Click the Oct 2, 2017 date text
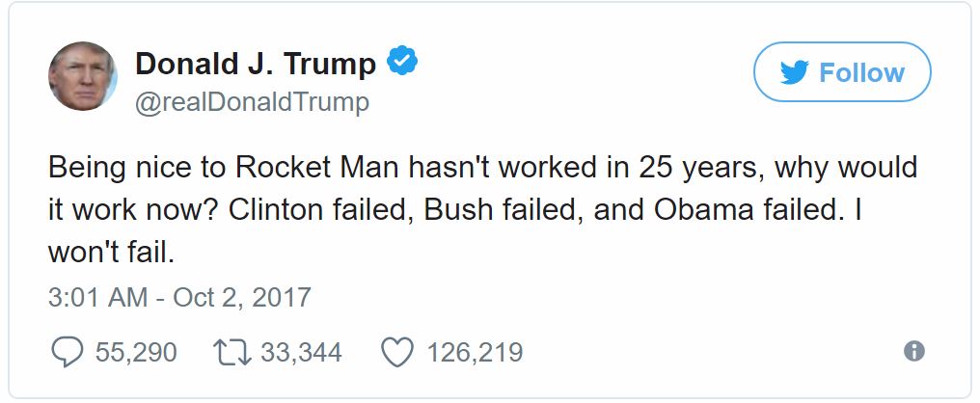Screen dimensions: 980x403 click(x=242, y=296)
